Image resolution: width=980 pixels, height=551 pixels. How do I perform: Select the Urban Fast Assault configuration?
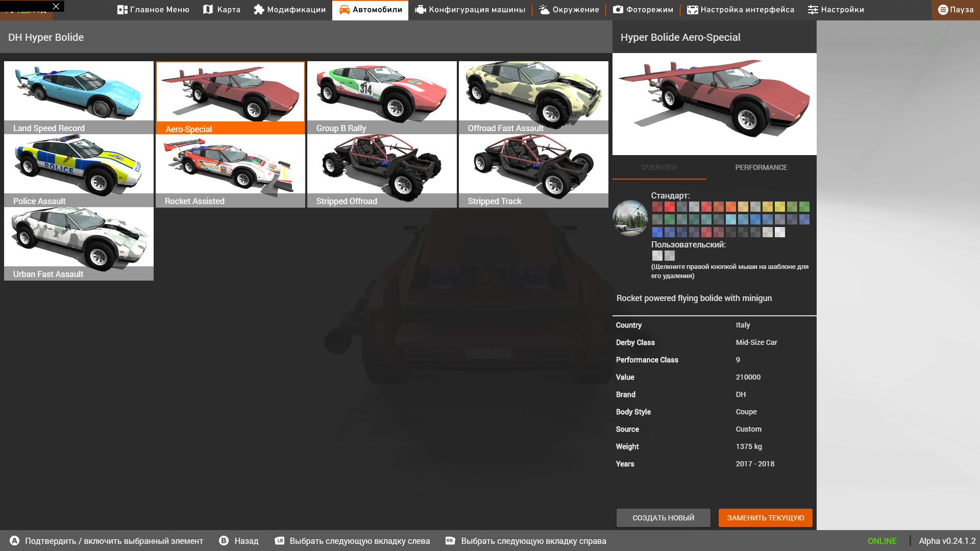[x=78, y=243]
